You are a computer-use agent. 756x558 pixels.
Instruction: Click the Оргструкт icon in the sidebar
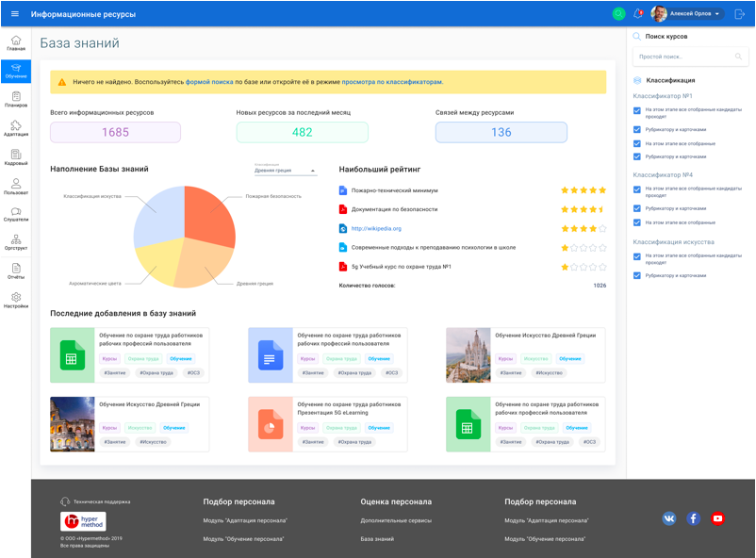tap(14, 242)
